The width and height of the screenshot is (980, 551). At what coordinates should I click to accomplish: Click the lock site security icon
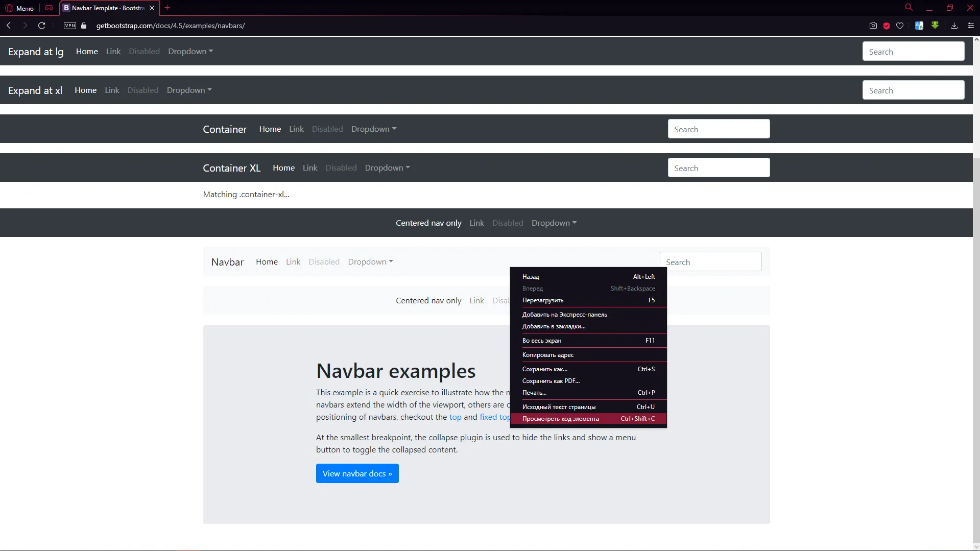click(x=84, y=26)
